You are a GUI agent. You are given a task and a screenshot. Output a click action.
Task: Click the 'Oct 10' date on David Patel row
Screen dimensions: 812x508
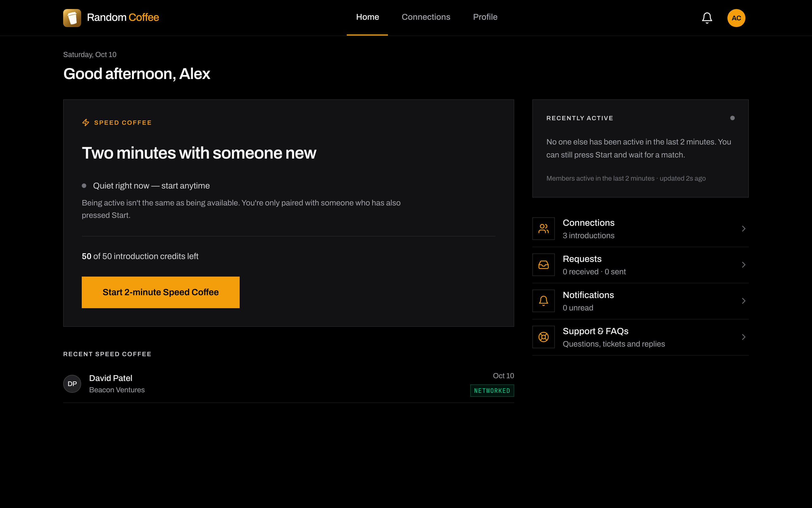pyautogui.click(x=503, y=376)
